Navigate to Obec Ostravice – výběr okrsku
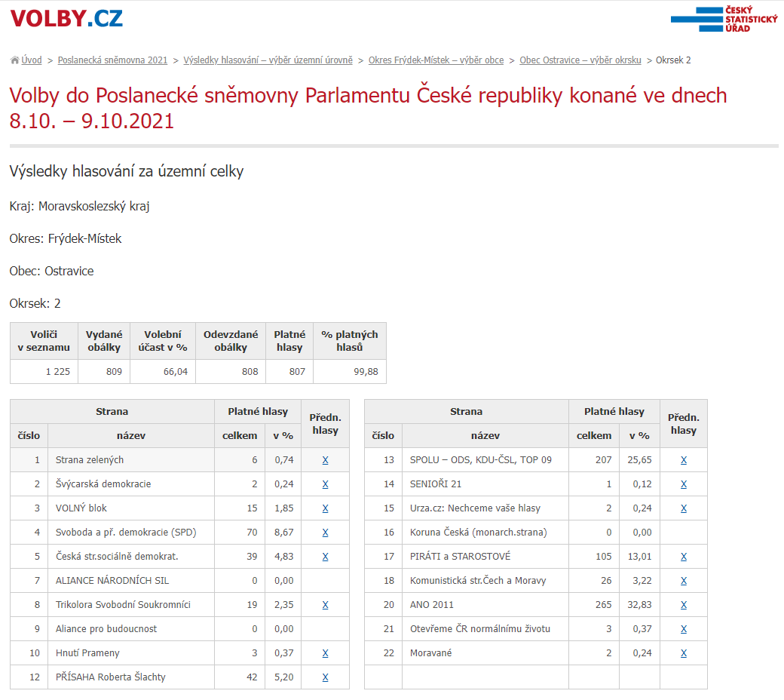Viewport: 784px width, 700px height. tap(580, 60)
